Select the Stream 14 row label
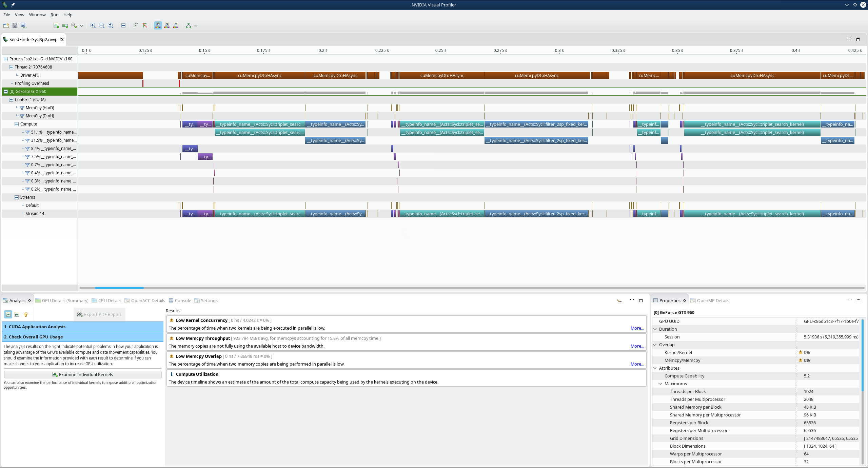 (35, 214)
